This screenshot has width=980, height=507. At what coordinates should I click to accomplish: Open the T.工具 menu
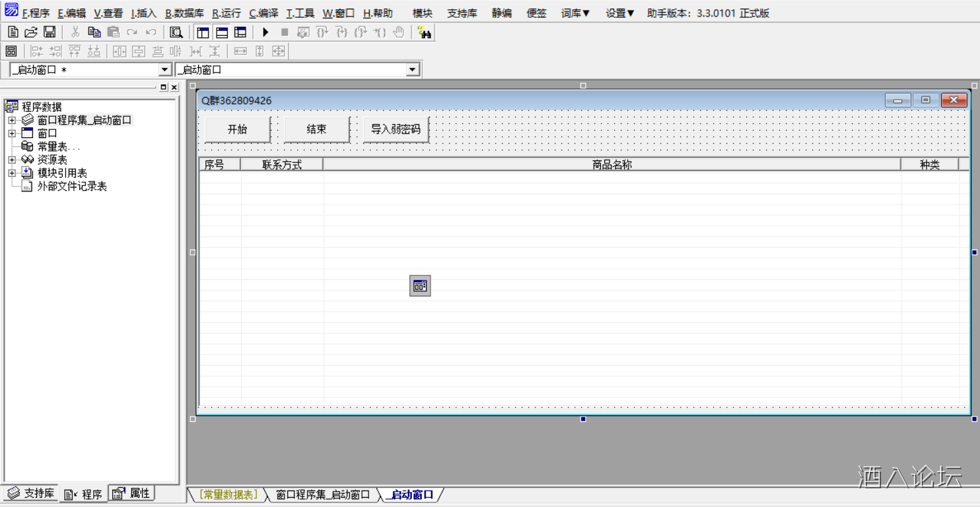pyautogui.click(x=300, y=13)
